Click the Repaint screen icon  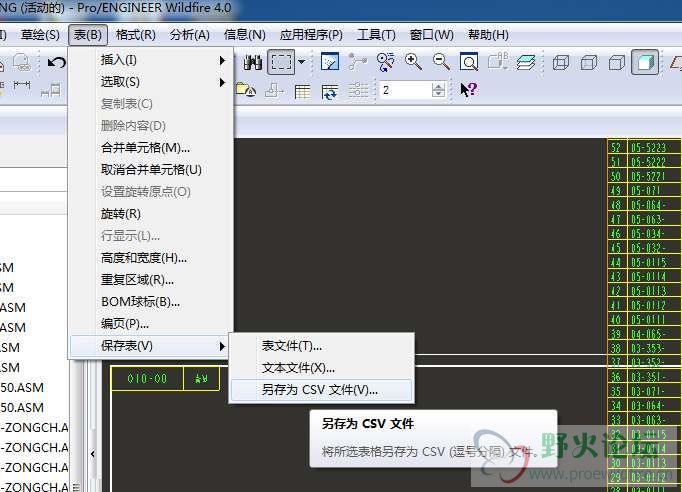330,62
